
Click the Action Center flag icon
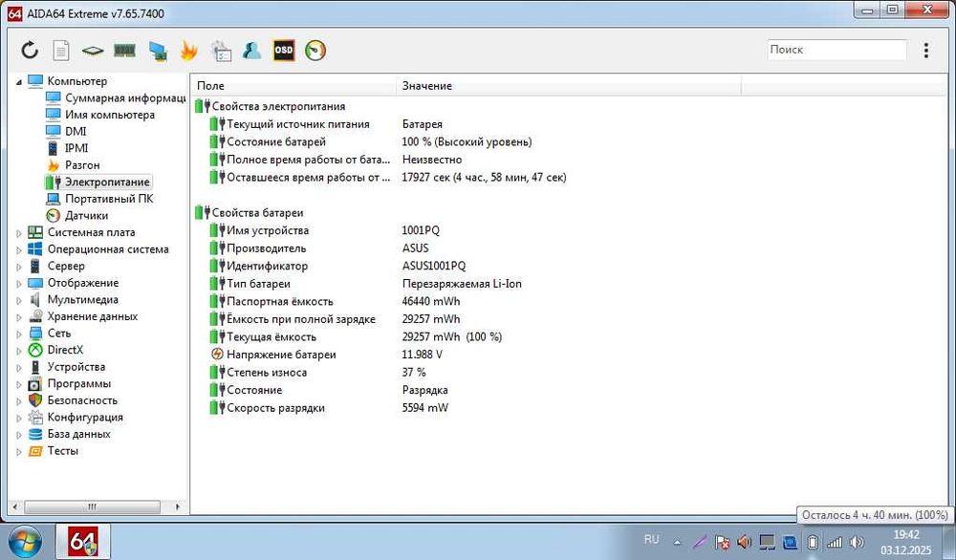pyautogui.click(x=723, y=542)
